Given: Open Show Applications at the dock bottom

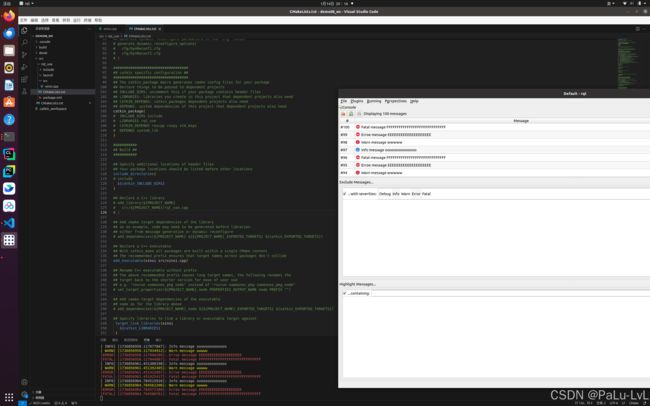Looking at the screenshot, I should 9,397.
